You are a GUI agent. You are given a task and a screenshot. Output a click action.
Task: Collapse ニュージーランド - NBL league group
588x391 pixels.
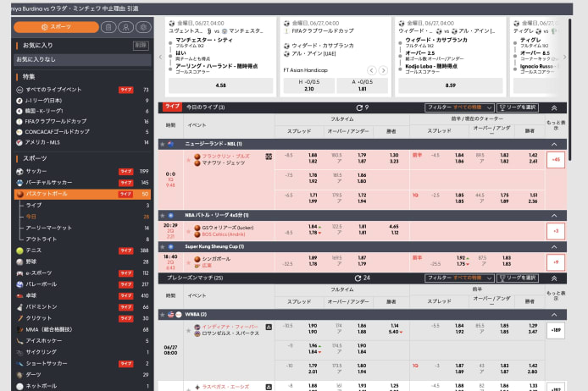[554, 144]
